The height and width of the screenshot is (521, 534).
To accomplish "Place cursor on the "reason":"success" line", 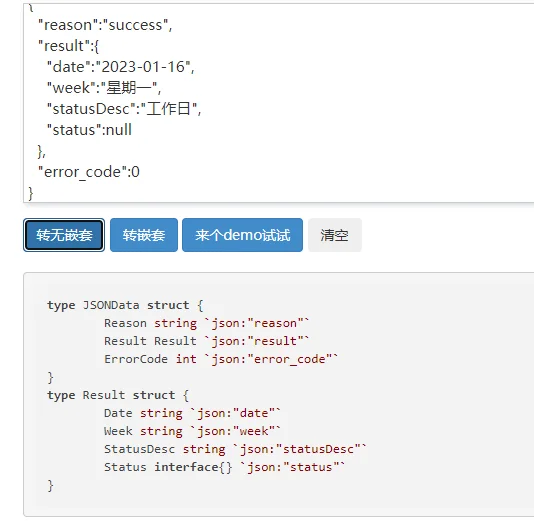I will 105,25.
